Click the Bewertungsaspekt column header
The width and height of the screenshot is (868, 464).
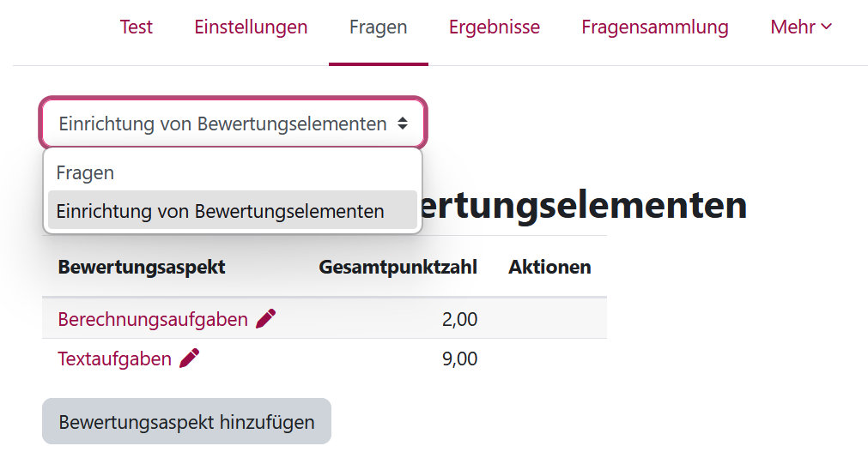pyautogui.click(x=142, y=267)
